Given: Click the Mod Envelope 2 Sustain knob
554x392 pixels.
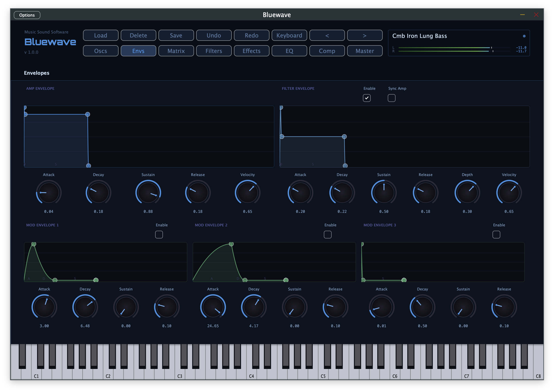Looking at the screenshot, I should tap(295, 307).
